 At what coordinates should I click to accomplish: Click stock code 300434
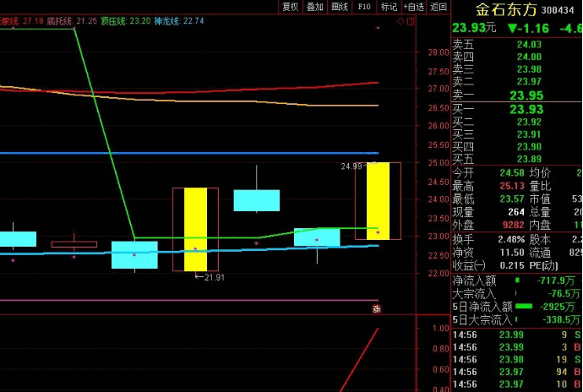tap(558, 10)
